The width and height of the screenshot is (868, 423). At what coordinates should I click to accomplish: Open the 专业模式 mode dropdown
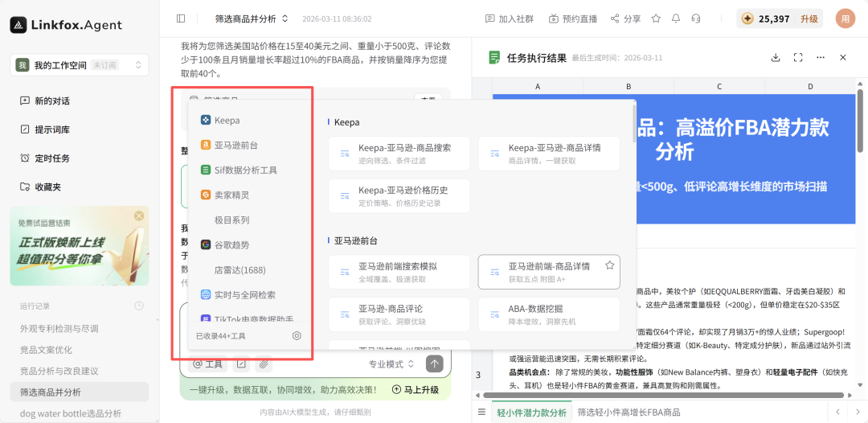(391, 363)
